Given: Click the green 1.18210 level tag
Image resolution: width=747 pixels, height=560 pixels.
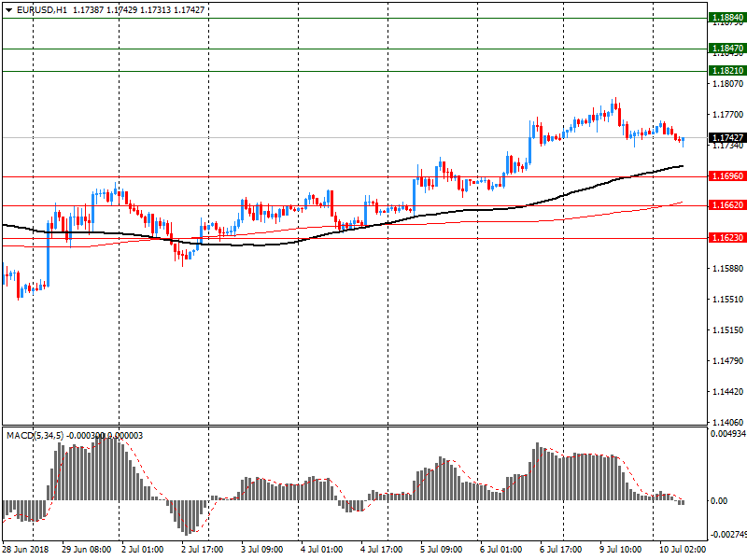Looking at the screenshot, I should click(727, 71).
